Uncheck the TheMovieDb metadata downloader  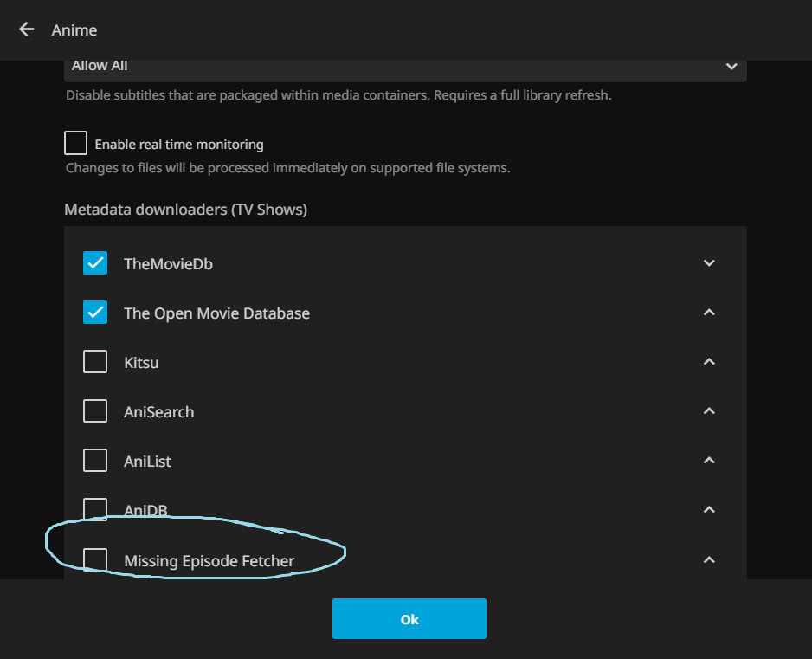tap(95, 263)
